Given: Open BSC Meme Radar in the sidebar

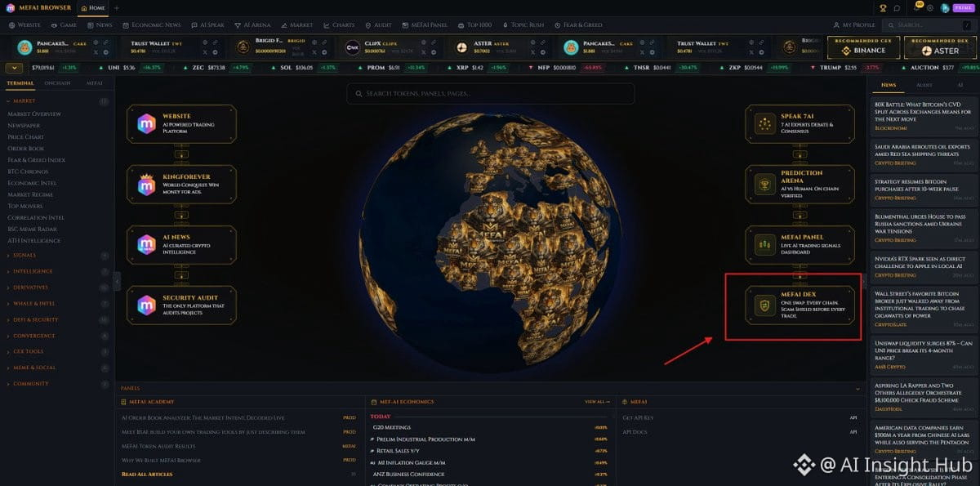Looking at the screenshot, I should 33,230.
